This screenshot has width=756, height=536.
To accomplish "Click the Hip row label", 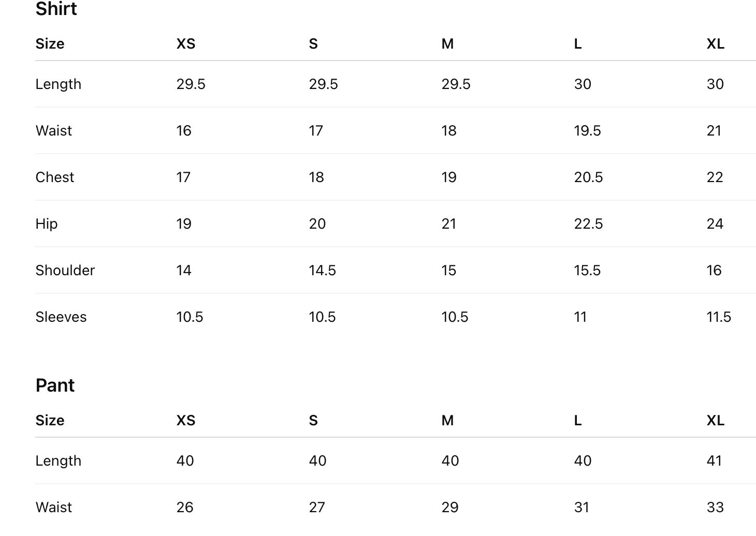I will coord(47,224).
